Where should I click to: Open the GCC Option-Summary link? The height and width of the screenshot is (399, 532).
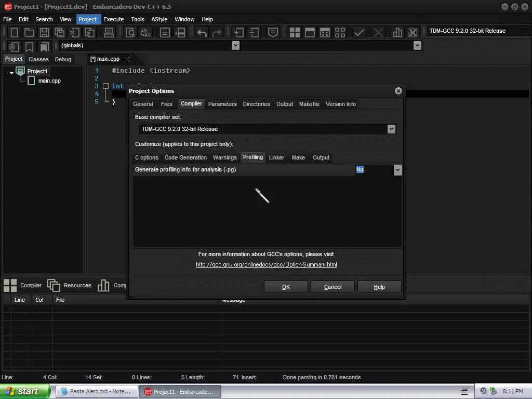[x=267, y=264]
